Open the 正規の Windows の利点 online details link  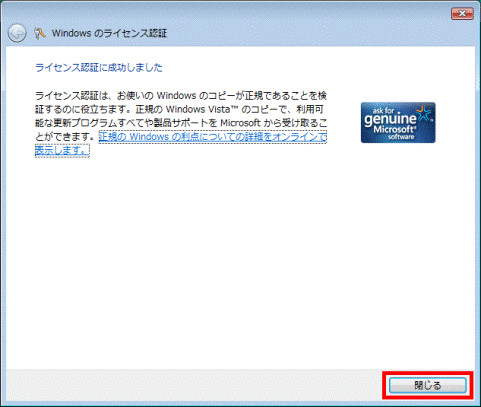[213, 137]
